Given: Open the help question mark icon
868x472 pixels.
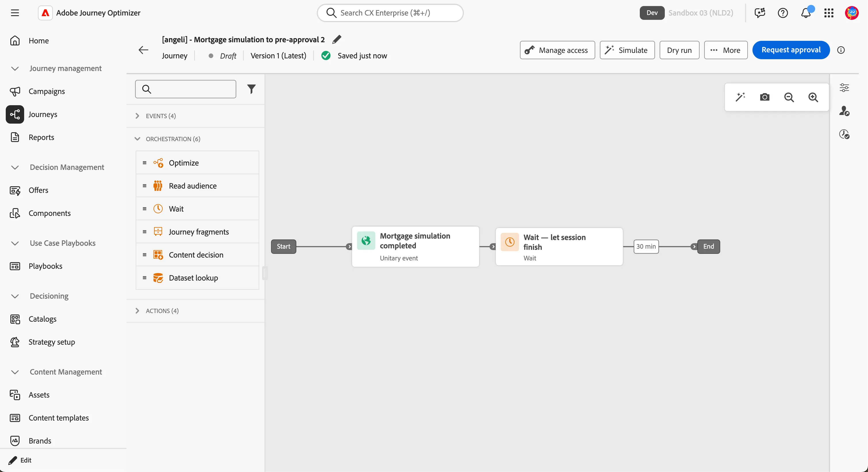Looking at the screenshot, I should pyautogui.click(x=783, y=13).
